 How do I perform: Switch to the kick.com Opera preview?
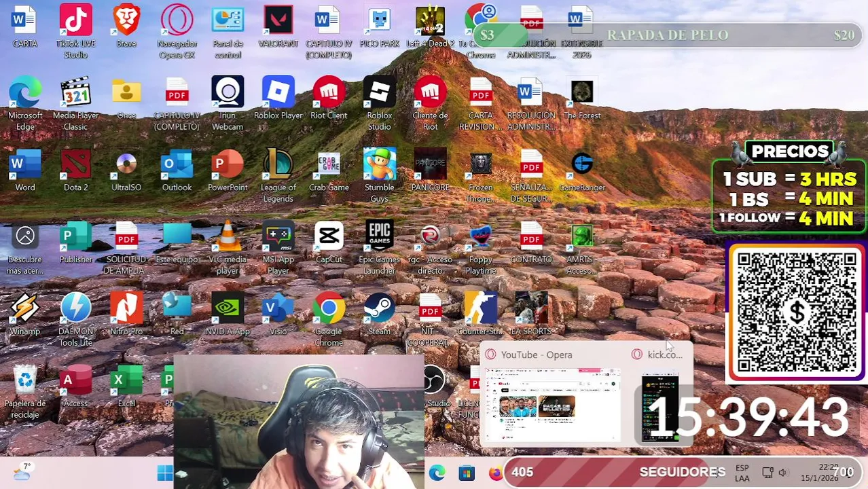(659, 396)
